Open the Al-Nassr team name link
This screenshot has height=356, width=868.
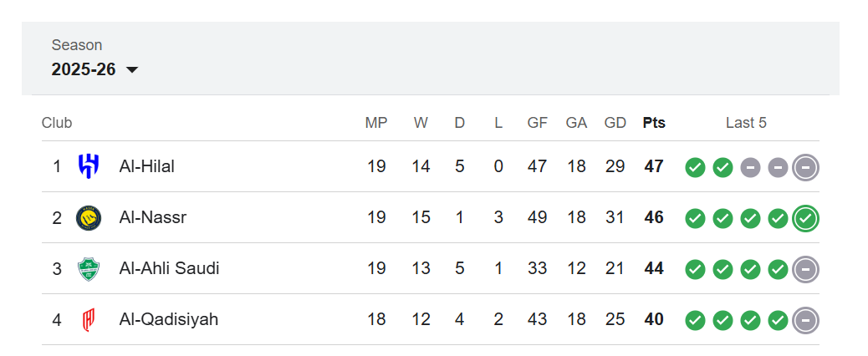pyautogui.click(x=153, y=218)
